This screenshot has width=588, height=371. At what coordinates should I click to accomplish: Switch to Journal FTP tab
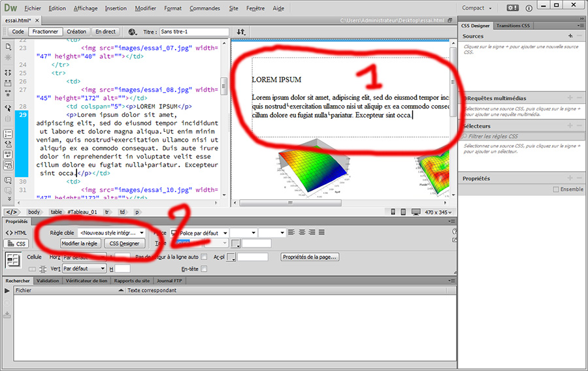pyautogui.click(x=169, y=281)
